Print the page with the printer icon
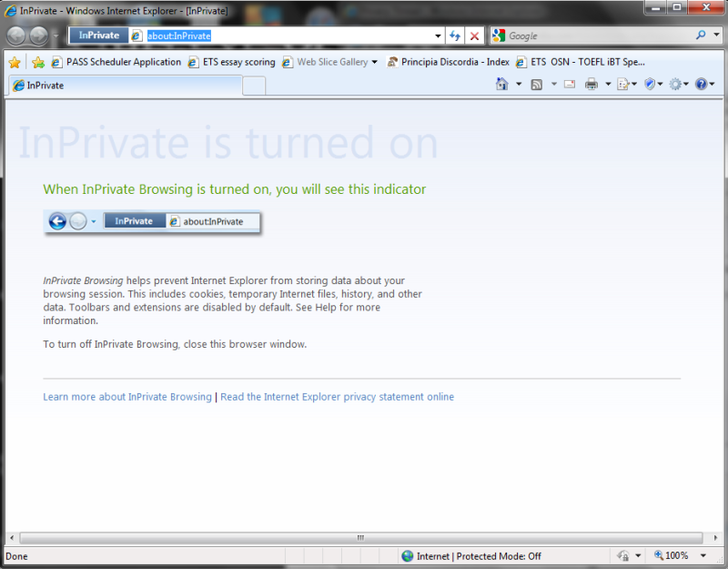Screen dimensions: 728x569 (591, 84)
